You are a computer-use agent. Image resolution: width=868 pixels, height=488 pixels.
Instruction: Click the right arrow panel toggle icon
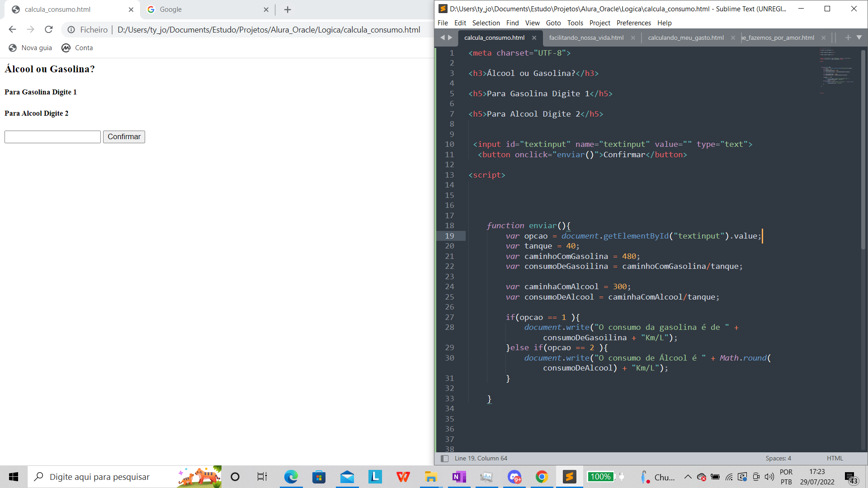[451, 38]
